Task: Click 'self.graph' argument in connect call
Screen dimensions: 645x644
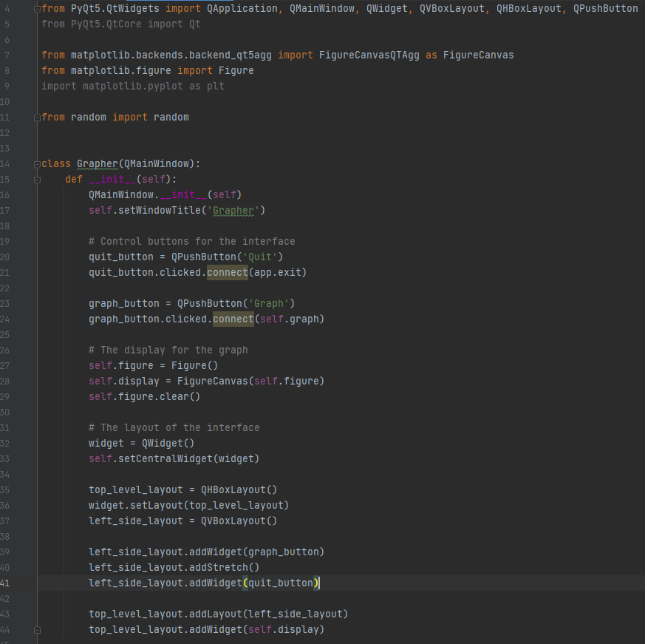Action: tap(290, 319)
